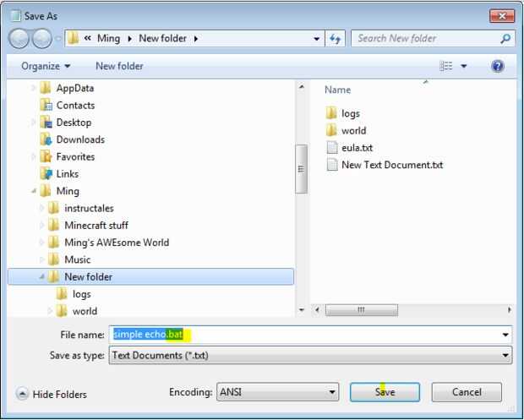Click the Minecraft stuff folder icon
Viewport: 524px width, 420px height.
click(x=53, y=225)
